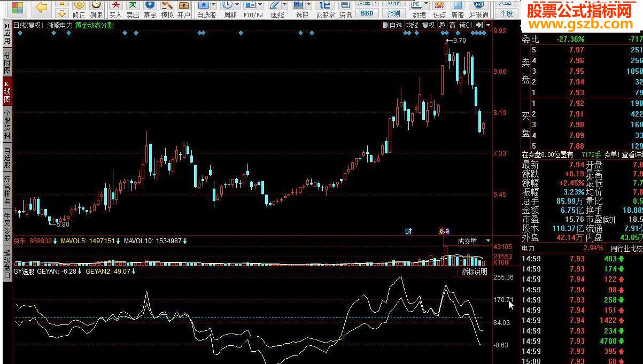Toggle 复权 price adjustment

coord(428,25)
